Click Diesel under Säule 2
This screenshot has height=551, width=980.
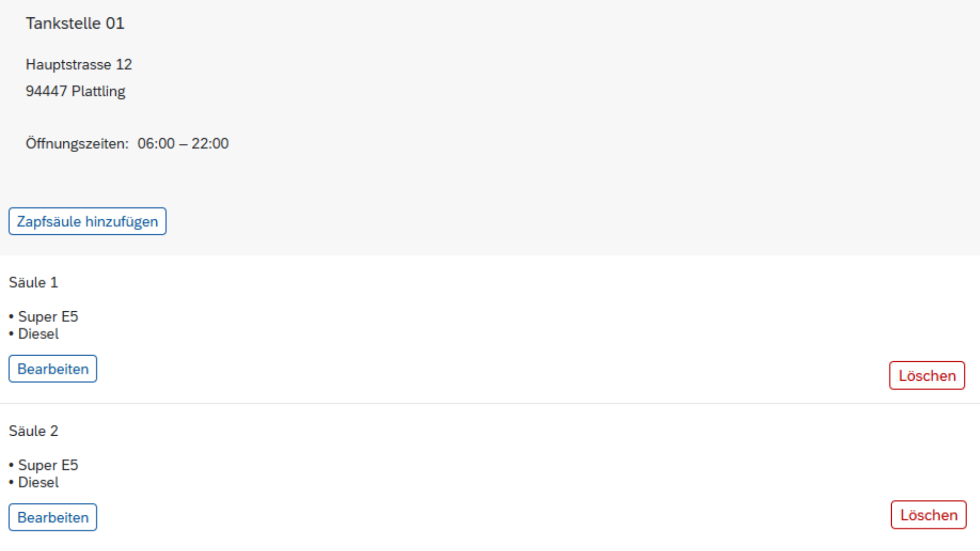(x=38, y=483)
